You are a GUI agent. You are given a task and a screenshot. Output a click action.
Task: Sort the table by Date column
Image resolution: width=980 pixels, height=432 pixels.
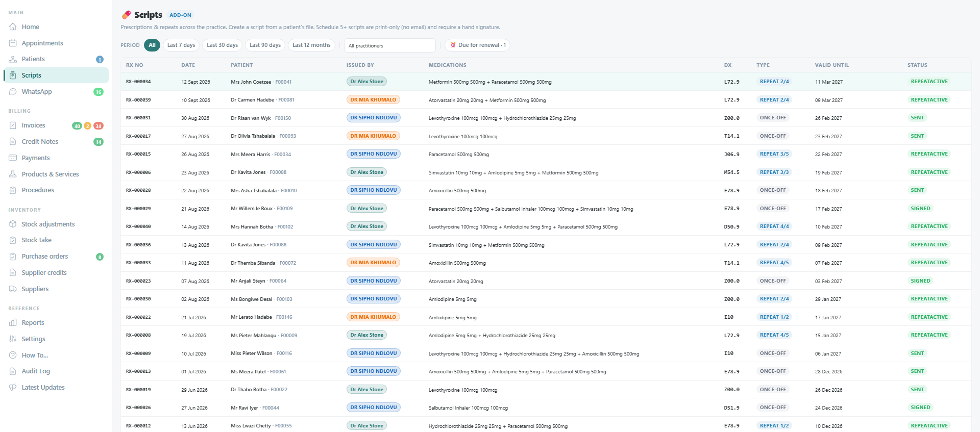188,65
